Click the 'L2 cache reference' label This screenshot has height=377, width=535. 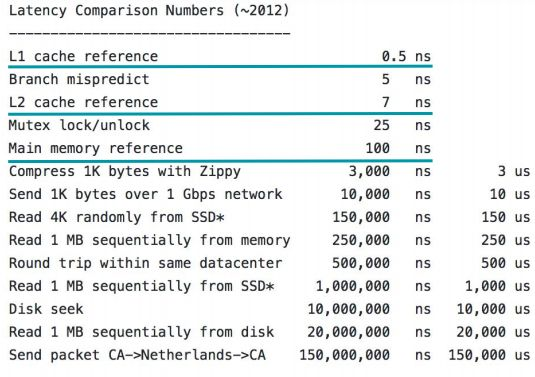[83, 102]
